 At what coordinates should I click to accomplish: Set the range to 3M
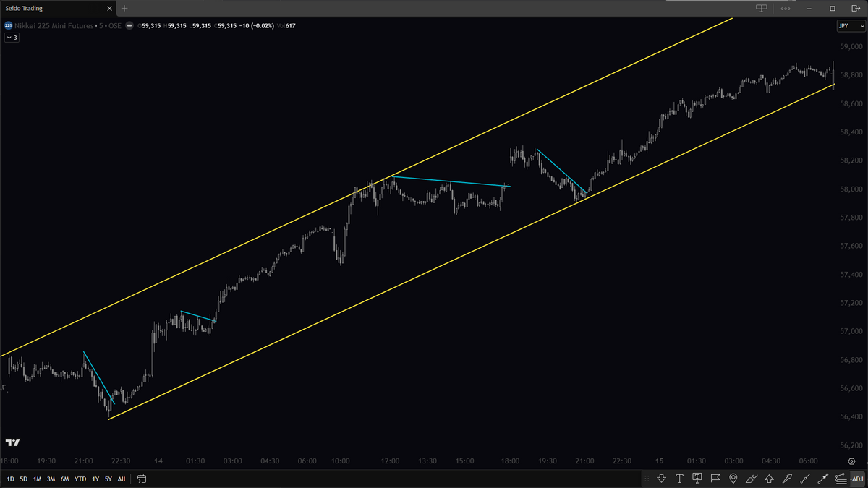coord(51,479)
